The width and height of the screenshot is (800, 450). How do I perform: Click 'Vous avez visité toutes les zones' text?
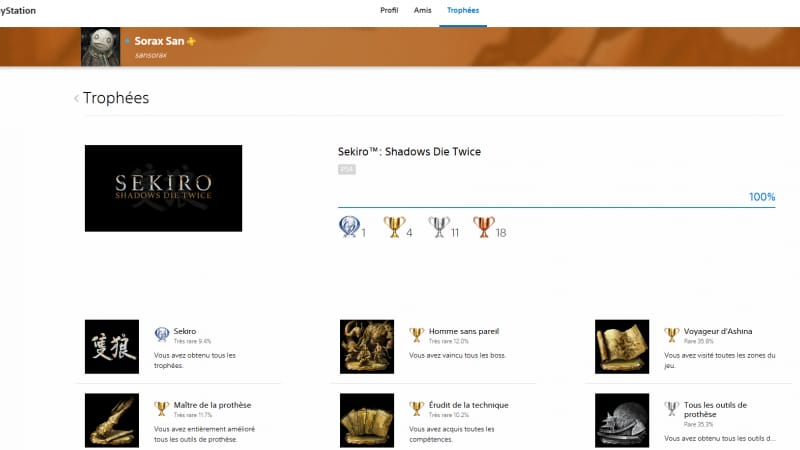pyautogui.click(x=720, y=360)
